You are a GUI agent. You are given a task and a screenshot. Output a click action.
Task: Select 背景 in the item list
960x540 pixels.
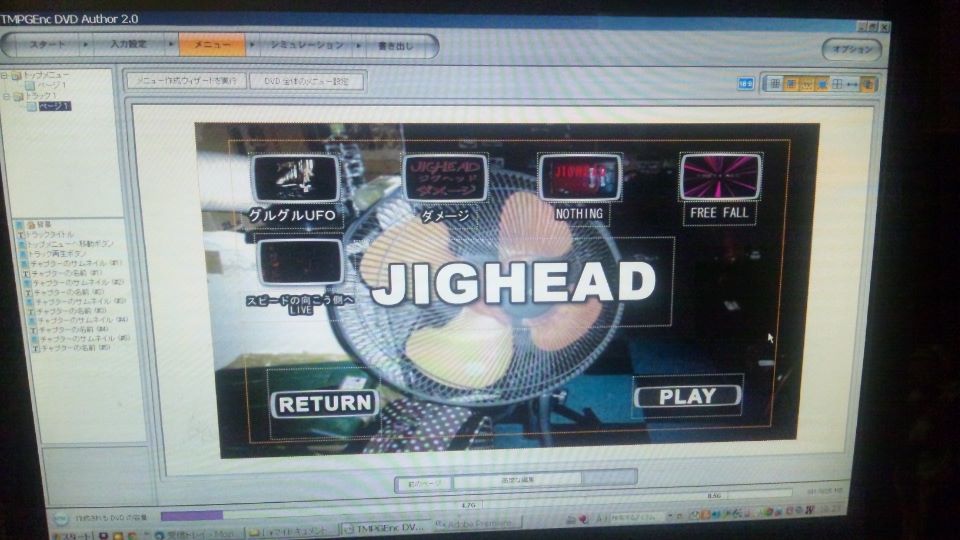pos(43,225)
